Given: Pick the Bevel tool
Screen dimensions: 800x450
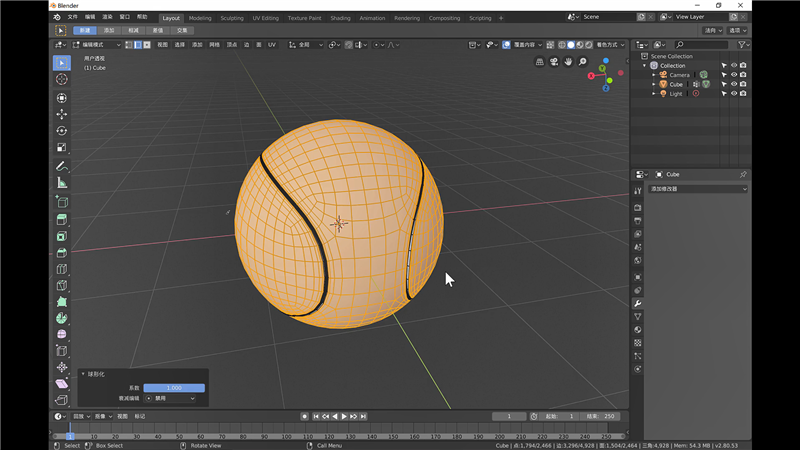Looking at the screenshot, I should pos(62,253).
